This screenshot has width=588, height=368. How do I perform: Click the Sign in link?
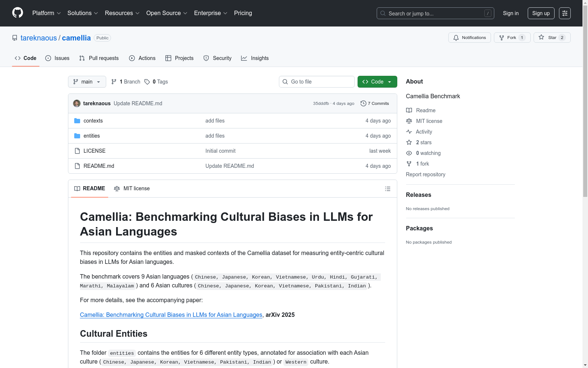click(511, 13)
